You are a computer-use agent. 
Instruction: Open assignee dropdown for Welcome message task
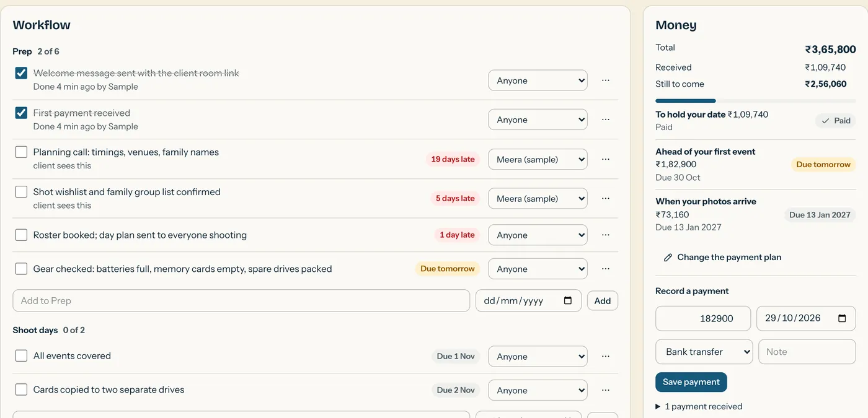[538, 81]
